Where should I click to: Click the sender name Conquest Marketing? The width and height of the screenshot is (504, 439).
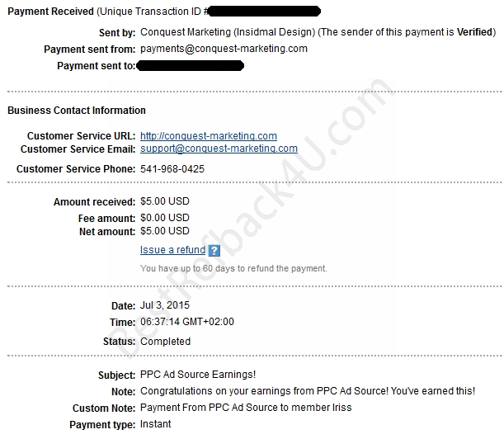[x=186, y=32]
